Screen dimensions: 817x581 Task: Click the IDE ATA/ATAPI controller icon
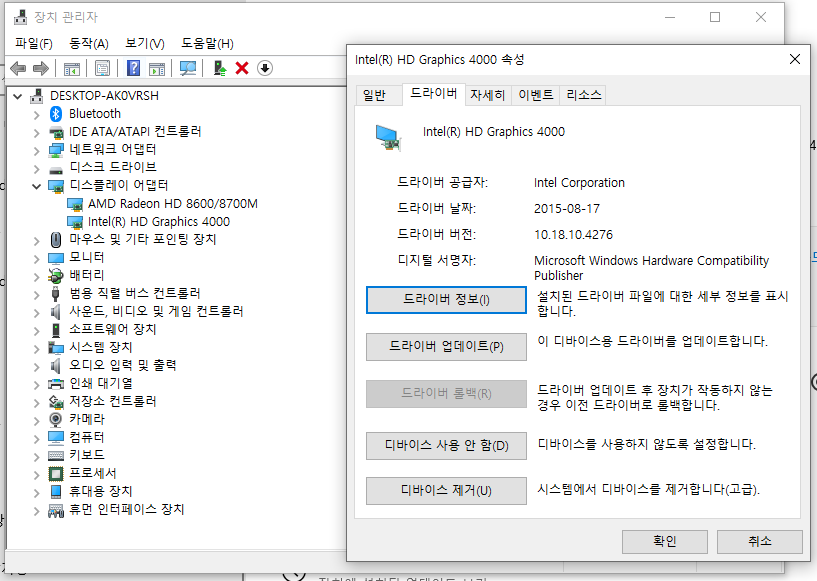pos(56,132)
